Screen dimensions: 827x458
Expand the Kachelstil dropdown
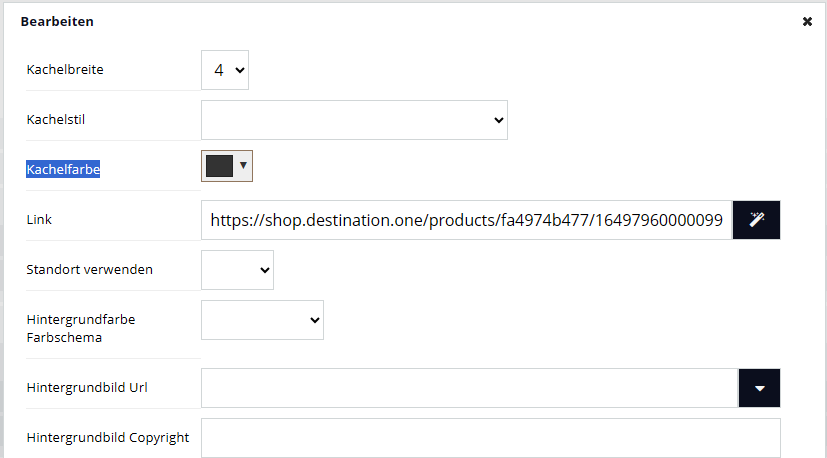[354, 120]
